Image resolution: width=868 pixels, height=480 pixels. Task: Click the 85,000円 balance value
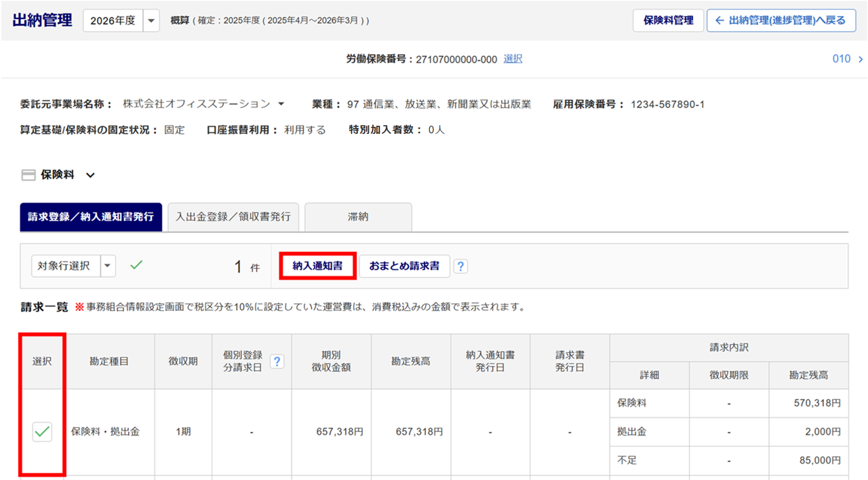coord(820,460)
